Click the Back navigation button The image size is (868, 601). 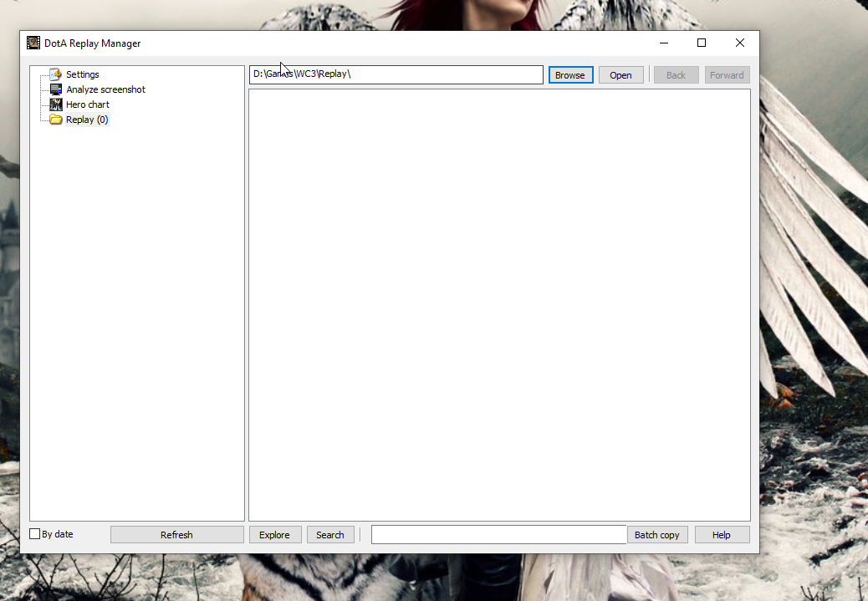tap(676, 74)
